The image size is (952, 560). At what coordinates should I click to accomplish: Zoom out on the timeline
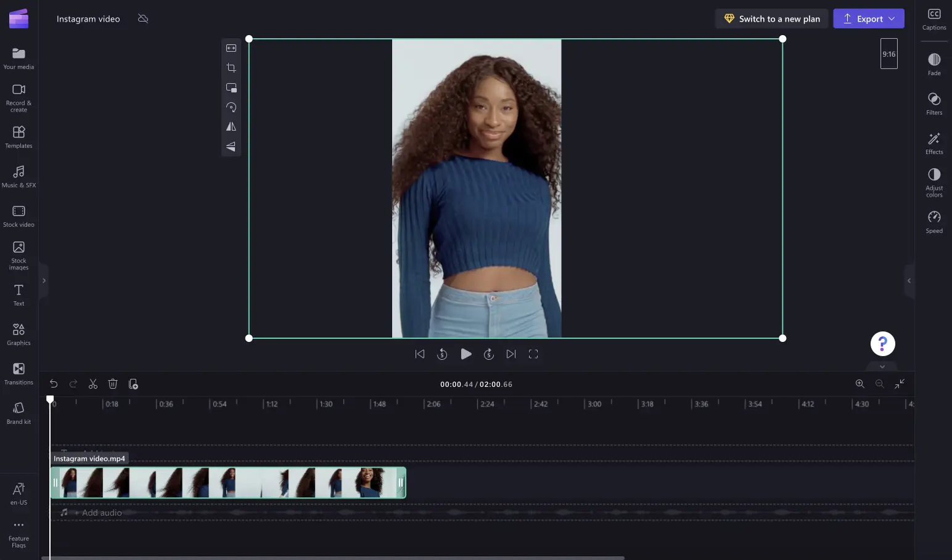[879, 384]
